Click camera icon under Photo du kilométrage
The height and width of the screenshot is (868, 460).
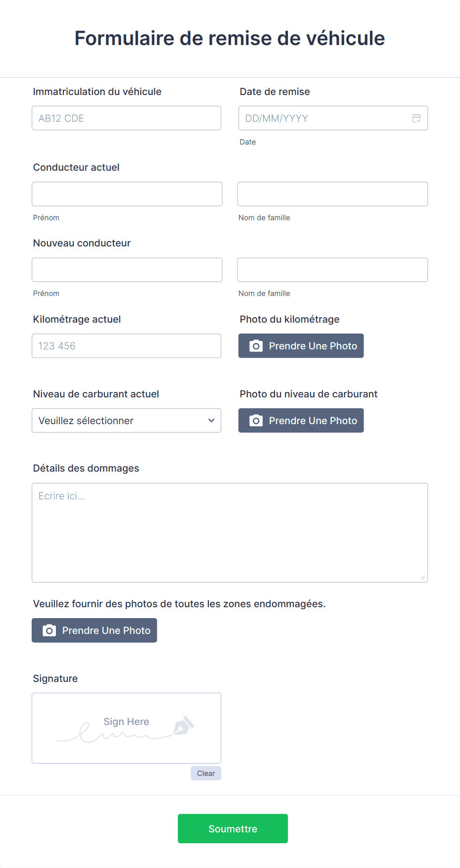pos(256,346)
